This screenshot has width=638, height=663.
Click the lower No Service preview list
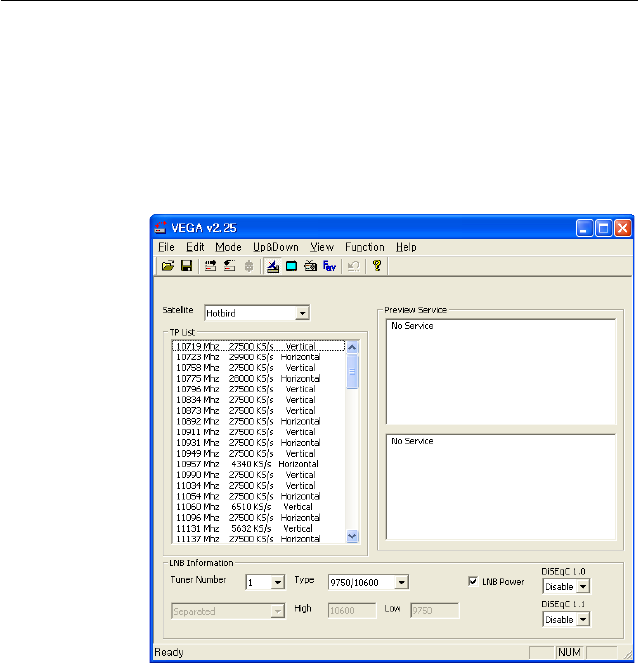pyautogui.click(x=501, y=487)
